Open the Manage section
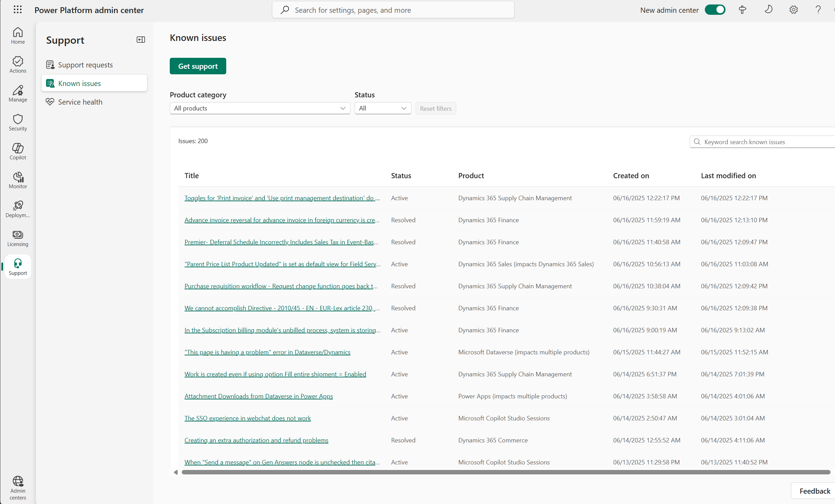Viewport: 835px width, 504px height. point(18,93)
